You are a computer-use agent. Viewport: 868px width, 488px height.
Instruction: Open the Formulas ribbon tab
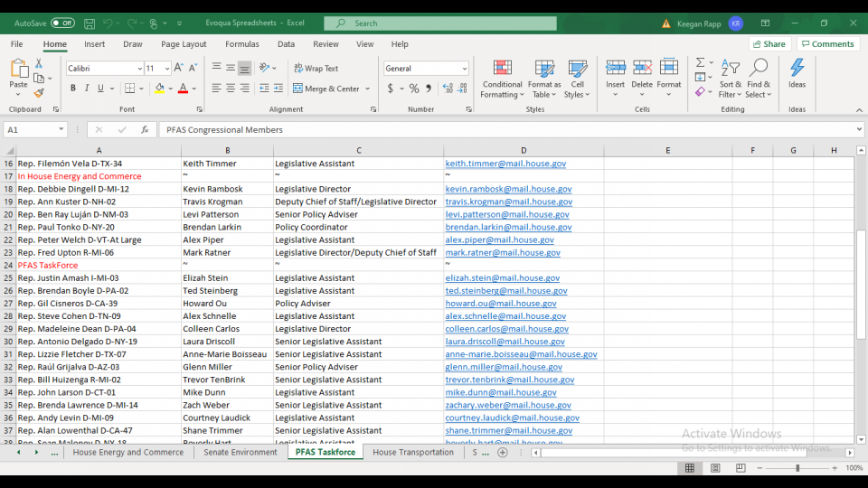click(x=241, y=44)
